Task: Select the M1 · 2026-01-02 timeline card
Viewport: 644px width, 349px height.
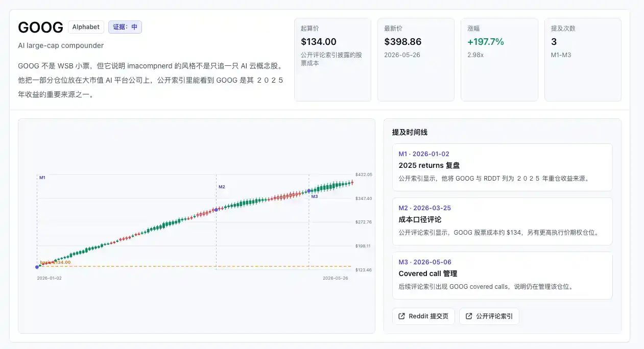Action: [502, 167]
